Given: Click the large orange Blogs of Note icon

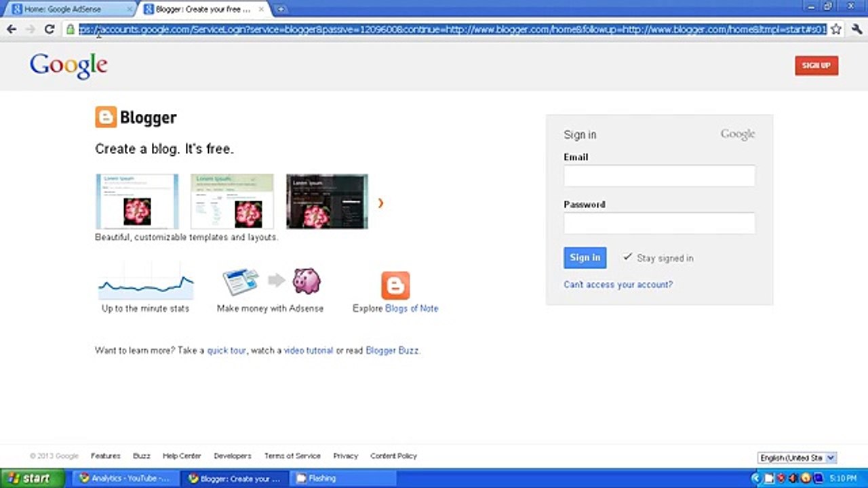Looking at the screenshot, I should pos(395,285).
